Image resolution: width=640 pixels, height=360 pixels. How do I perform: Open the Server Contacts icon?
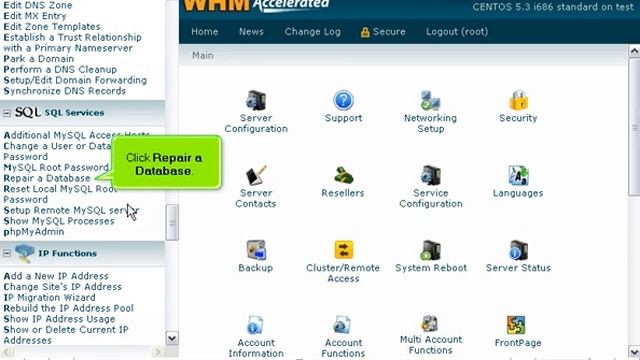coord(256,176)
